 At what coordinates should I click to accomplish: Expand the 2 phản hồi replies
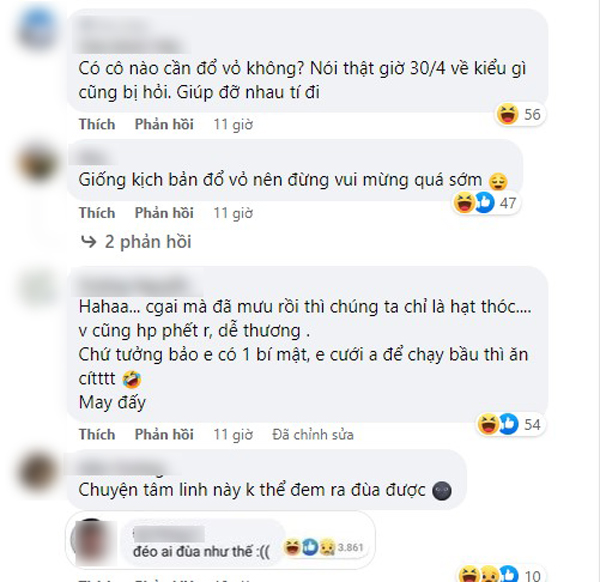click(148, 242)
